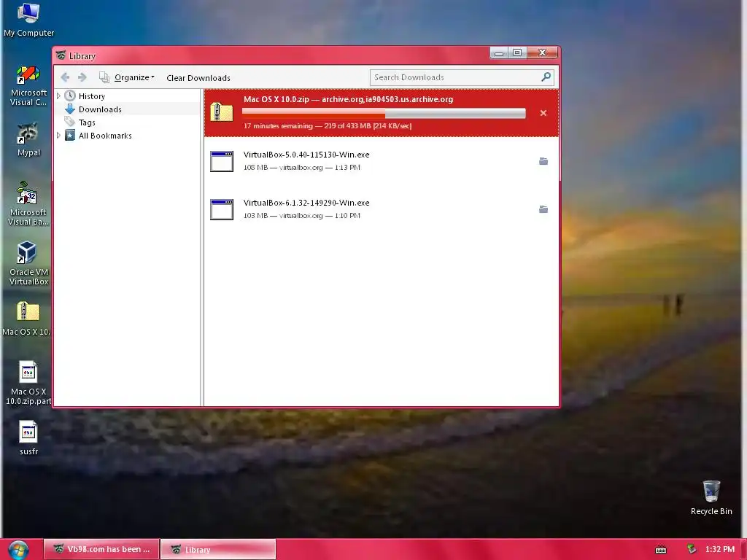
Task: Click the Downloads blue arrow icon
Action: pyautogui.click(x=70, y=109)
